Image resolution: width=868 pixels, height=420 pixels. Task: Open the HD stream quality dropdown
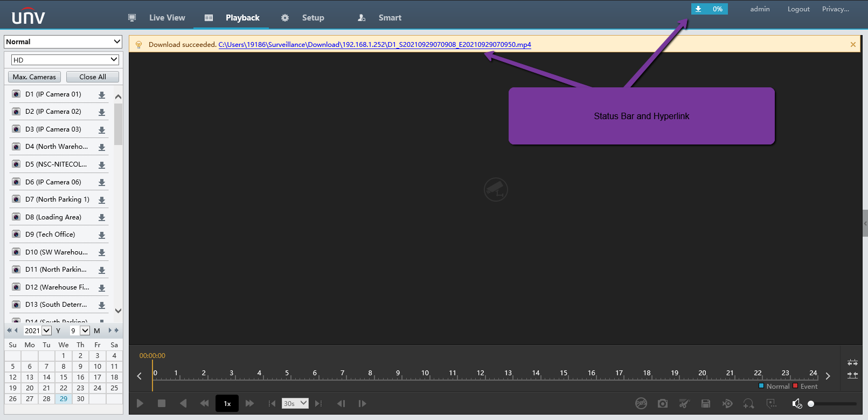(65, 60)
